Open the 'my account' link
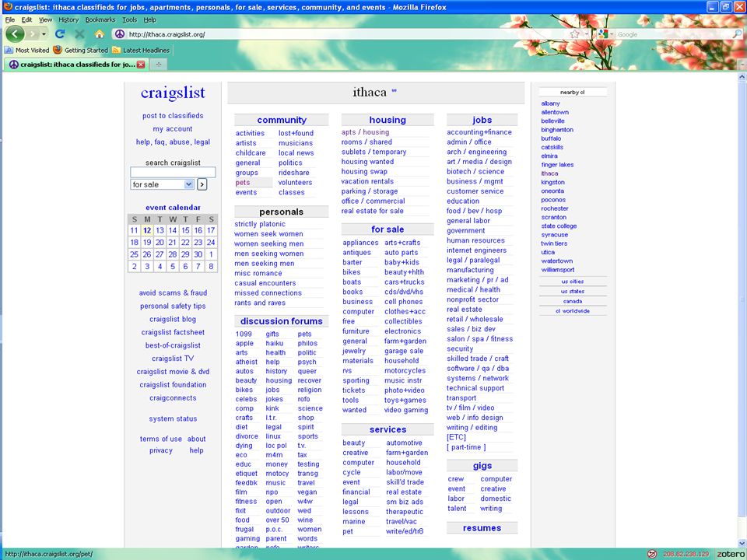 pos(173,128)
